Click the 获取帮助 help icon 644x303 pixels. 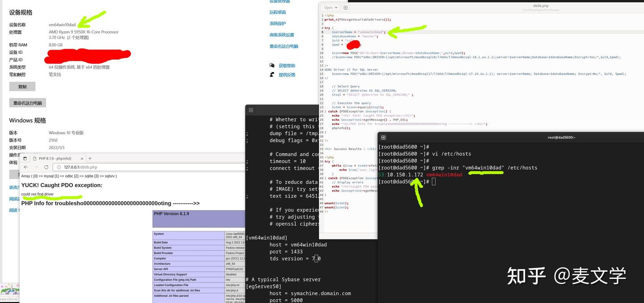[x=272, y=65]
